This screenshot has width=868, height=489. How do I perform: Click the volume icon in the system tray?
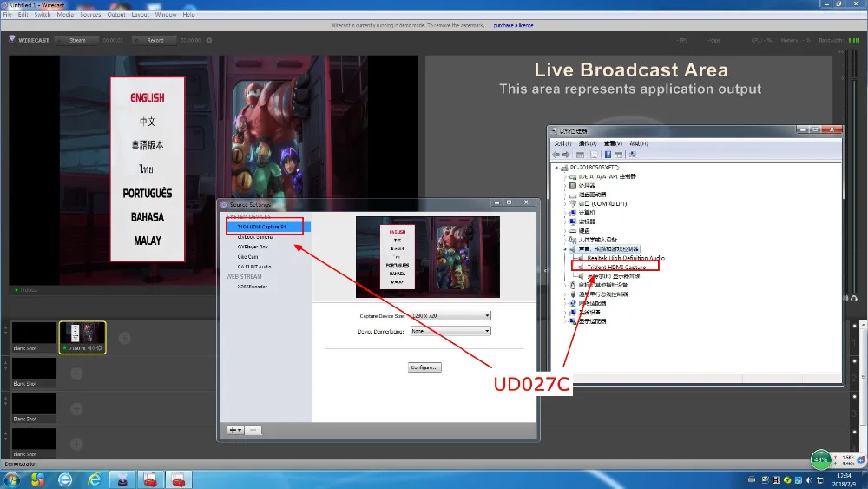pos(809,480)
